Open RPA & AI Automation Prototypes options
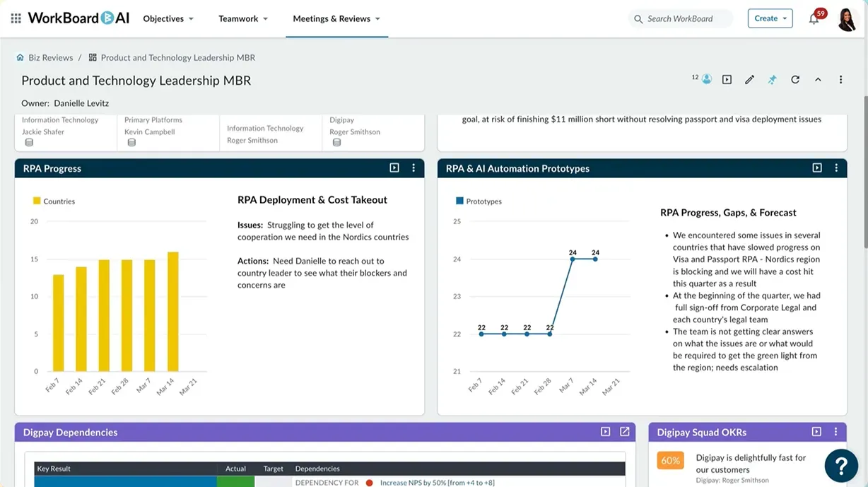The width and height of the screenshot is (868, 487). 836,168
